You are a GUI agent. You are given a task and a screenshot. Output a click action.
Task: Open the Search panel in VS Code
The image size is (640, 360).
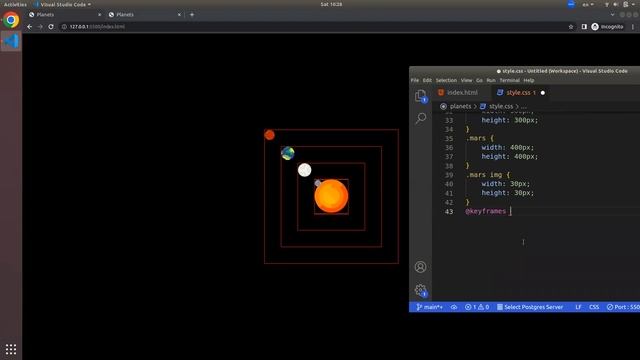[421, 118]
